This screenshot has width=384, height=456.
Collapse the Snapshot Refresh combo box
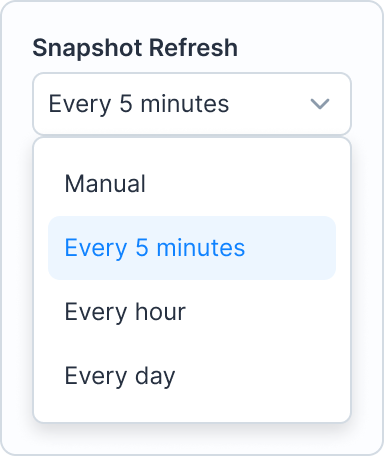[192, 104]
